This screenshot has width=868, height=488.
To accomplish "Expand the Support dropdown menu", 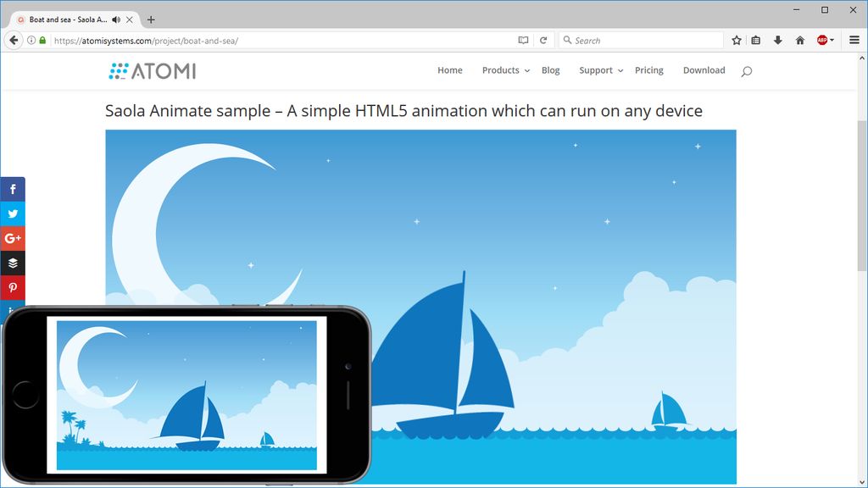I will (597, 70).
